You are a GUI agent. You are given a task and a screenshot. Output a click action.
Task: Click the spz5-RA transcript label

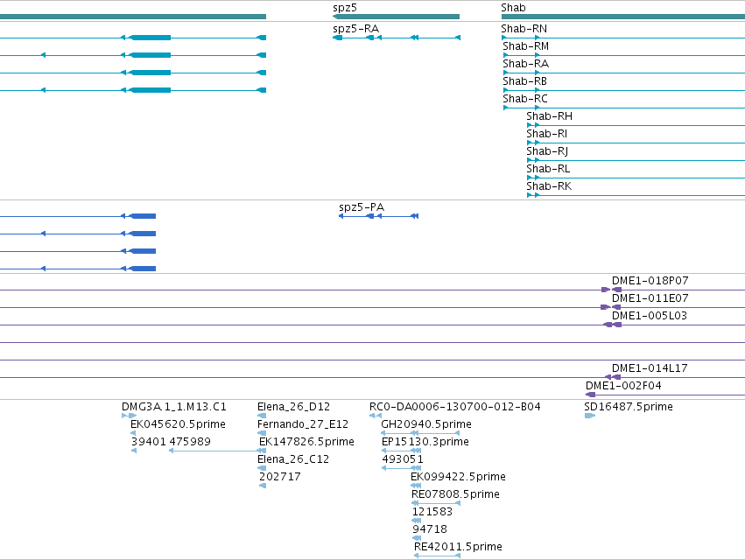pos(356,29)
